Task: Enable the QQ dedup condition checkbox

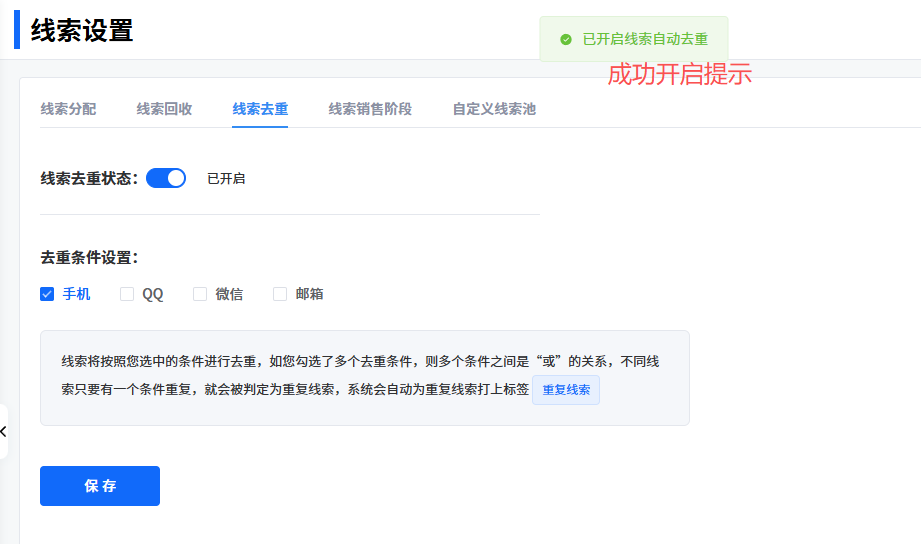Action: click(127, 294)
